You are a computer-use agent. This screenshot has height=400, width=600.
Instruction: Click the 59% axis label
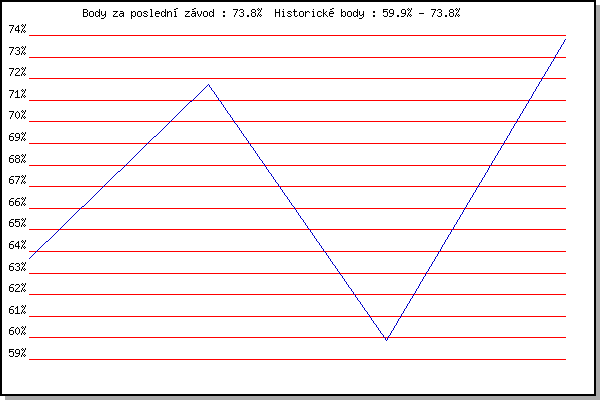tap(18, 353)
